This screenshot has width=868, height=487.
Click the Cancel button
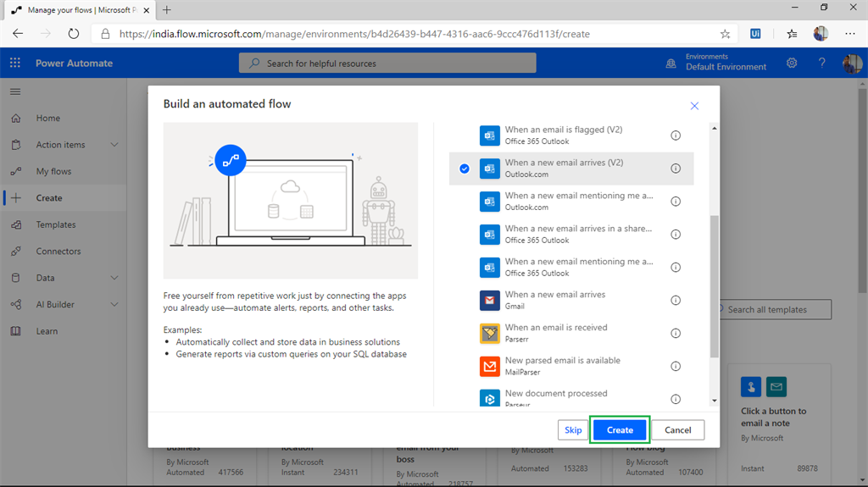[677, 430]
